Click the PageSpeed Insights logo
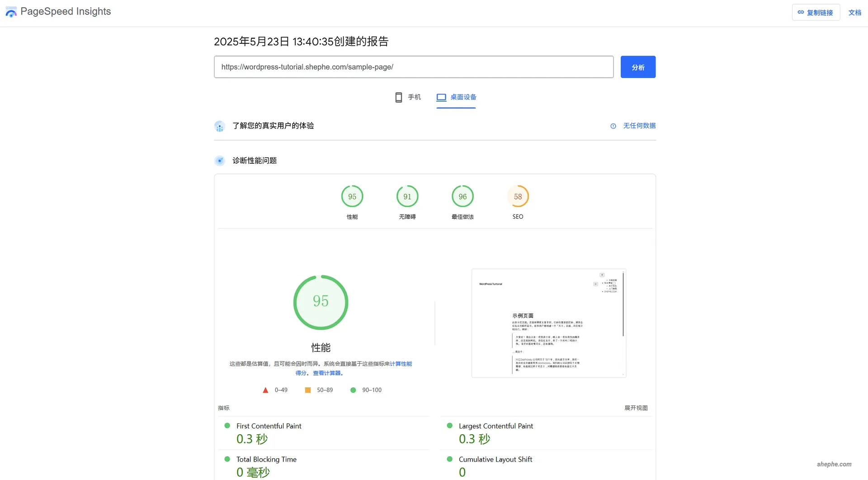The image size is (868, 480). [x=11, y=12]
